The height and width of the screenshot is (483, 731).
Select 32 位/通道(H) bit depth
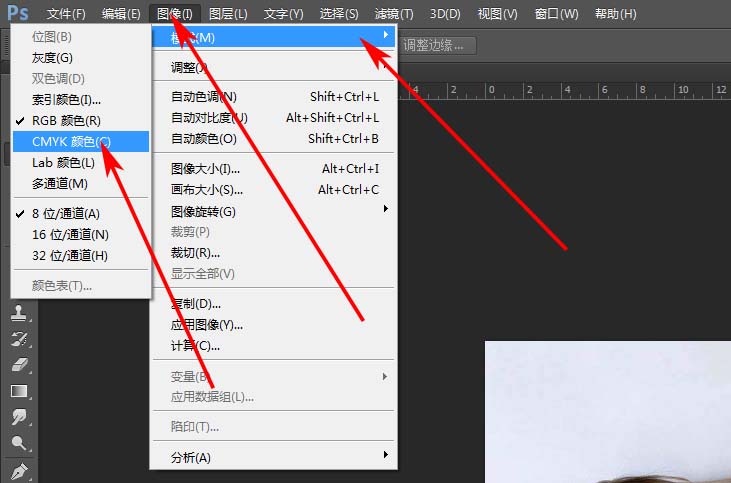pyautogui.click(x=81, y=255)
